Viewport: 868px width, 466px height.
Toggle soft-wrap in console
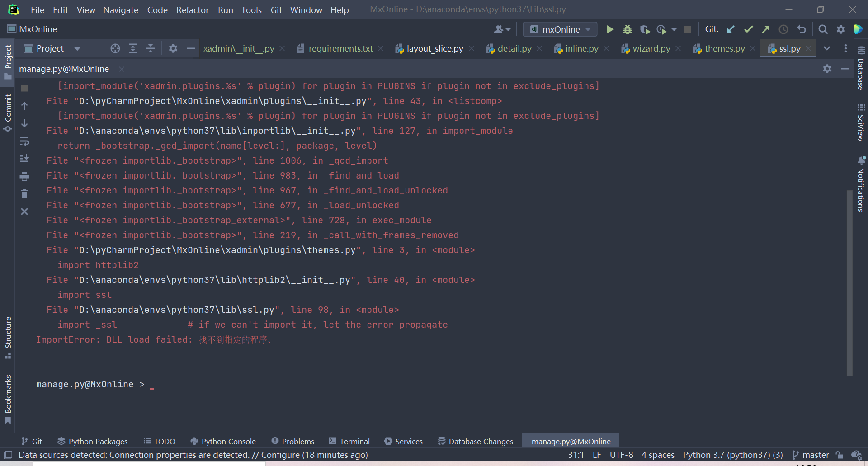click(24, 141)
